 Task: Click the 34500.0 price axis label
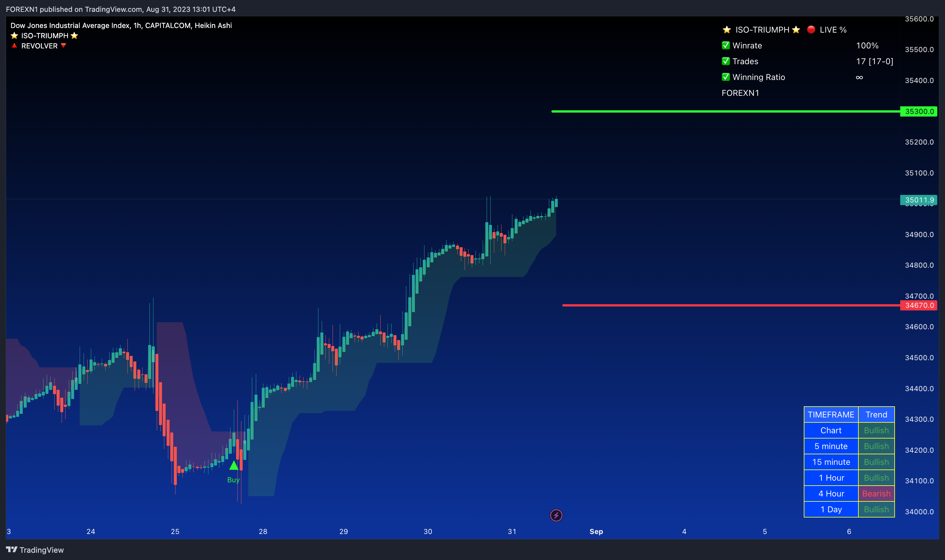tap(919, 357)
